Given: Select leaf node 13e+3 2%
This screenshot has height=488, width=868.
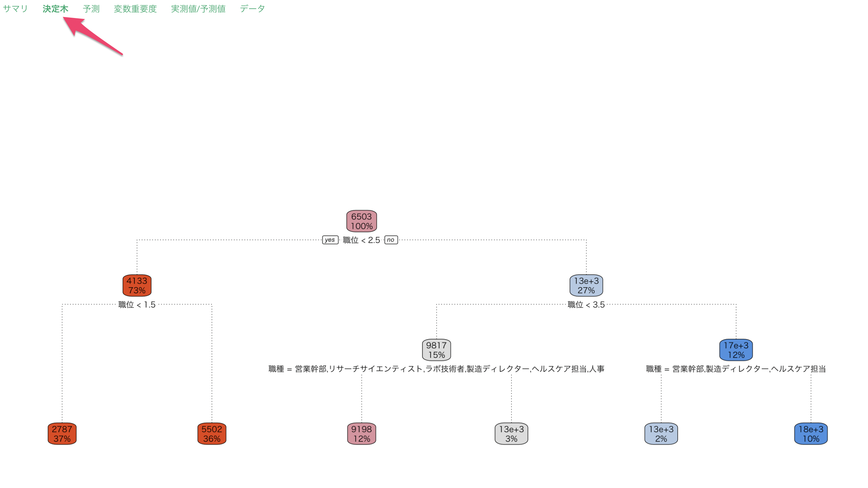Looking at the screenshot, I should click(x=661, y=434).
